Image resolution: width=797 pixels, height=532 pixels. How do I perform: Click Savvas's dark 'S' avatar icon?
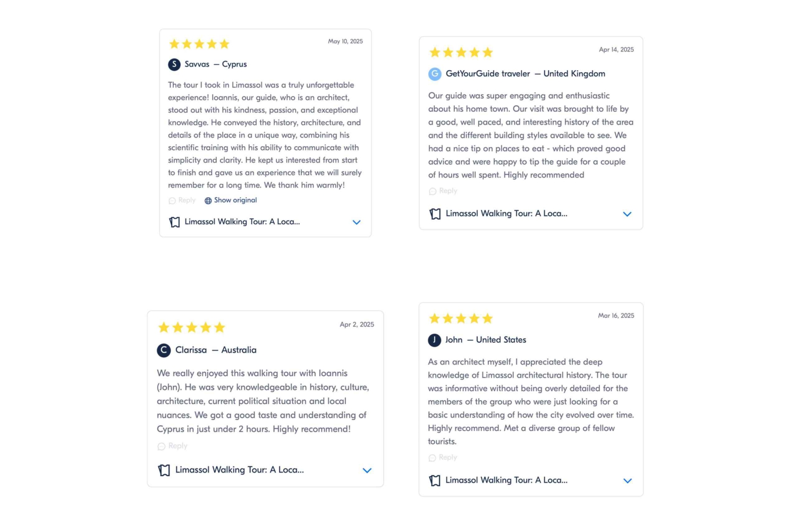(x=174, y=64)
